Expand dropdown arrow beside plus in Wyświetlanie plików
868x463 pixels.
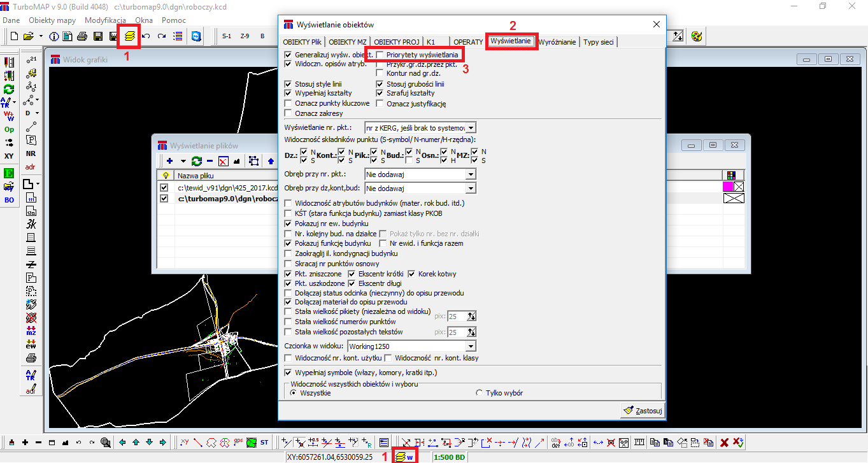183,161
